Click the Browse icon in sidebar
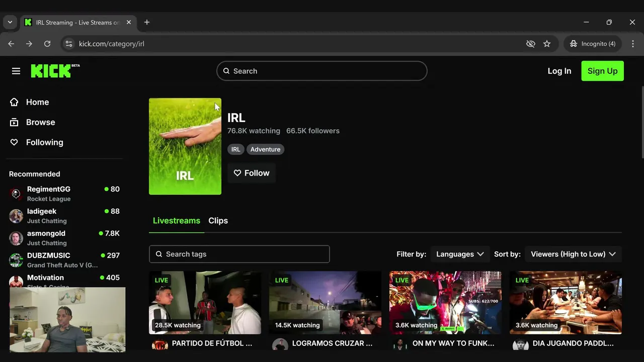Viewport: 644px width, 362px height. (14, 122)
